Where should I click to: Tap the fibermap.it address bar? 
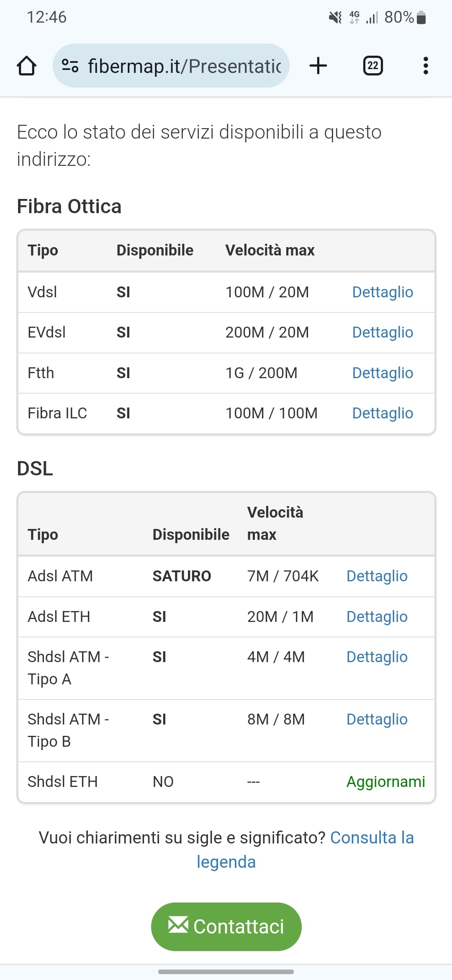pyautogui.click(x=184, y=66)
